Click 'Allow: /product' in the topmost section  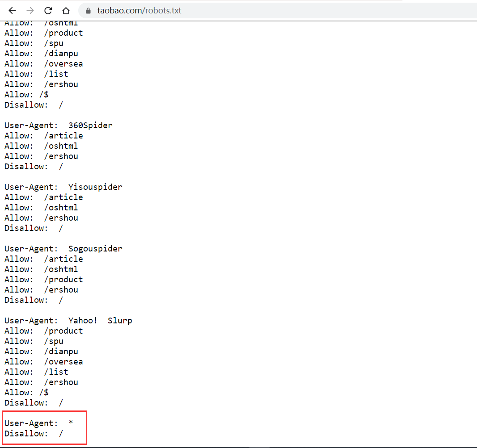pyautogui.click(x=43, y=33)
